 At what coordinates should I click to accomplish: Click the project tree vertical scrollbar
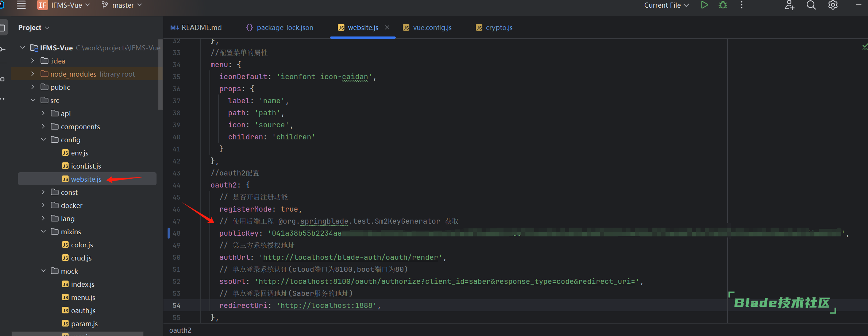[x=160, y=74]
